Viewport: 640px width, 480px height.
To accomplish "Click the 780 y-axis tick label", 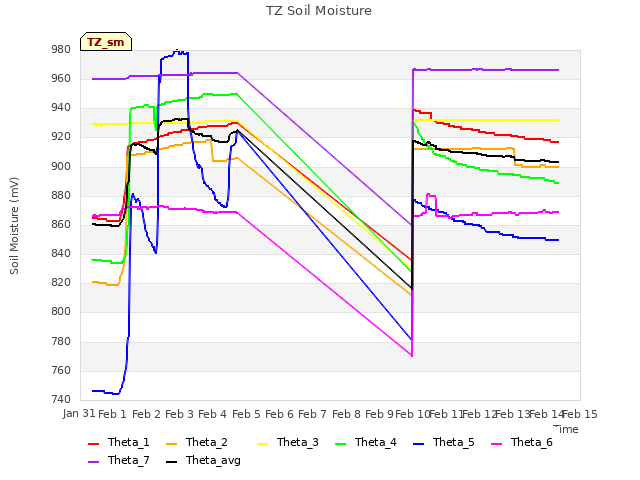I will 61,342.
